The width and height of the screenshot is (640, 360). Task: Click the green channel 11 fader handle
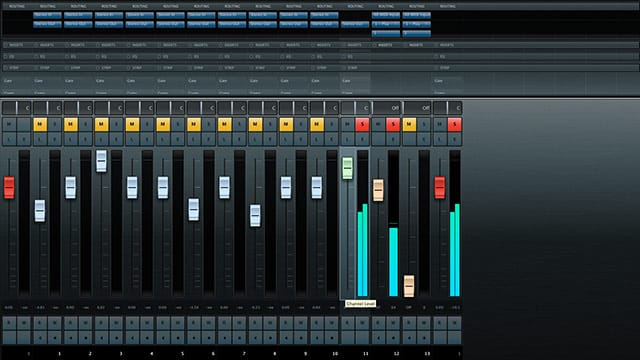[347, 168]
